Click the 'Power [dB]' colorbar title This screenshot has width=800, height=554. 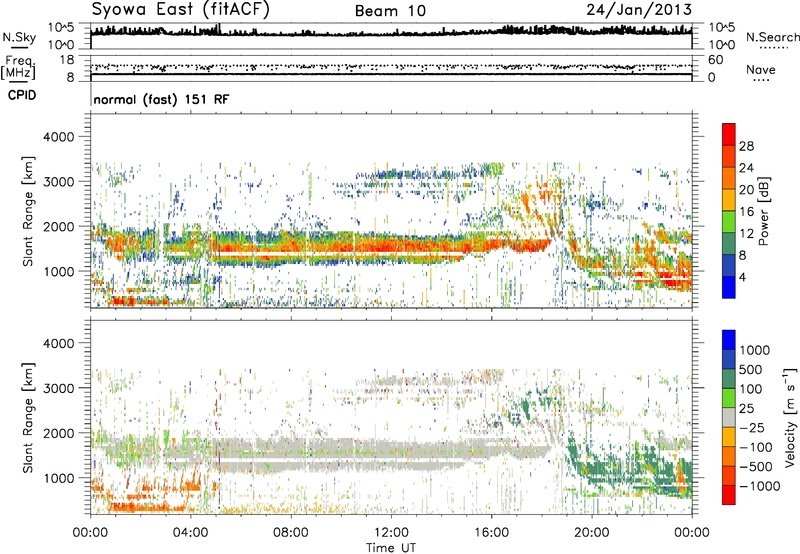coord(764,211)
